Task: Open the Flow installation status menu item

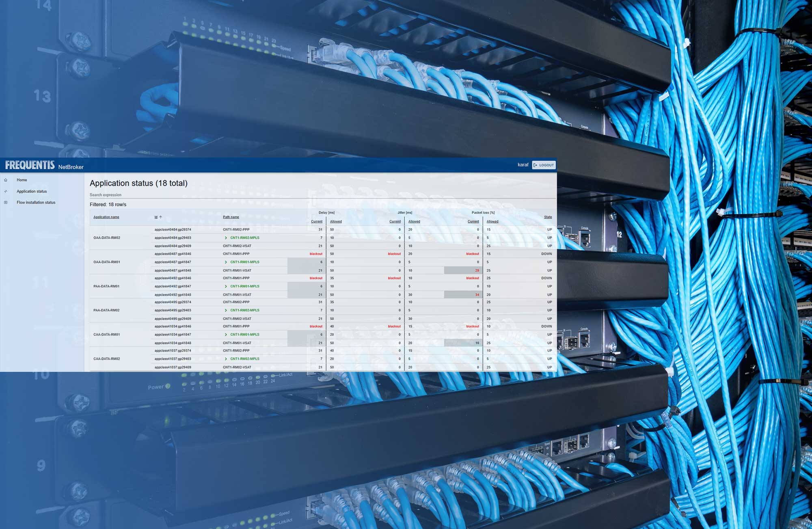Action: click(36, 202)
